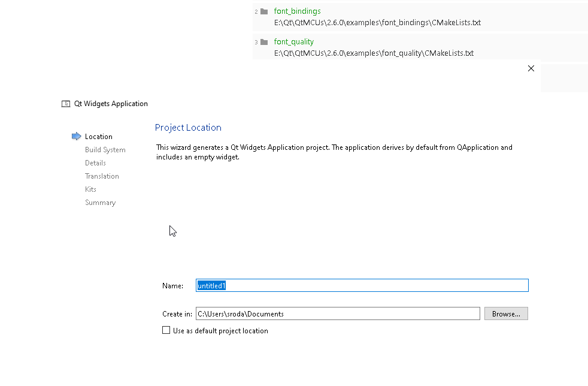Click the Name: field label
This screenshot has width=588, height=386.
tap(173, 286)
